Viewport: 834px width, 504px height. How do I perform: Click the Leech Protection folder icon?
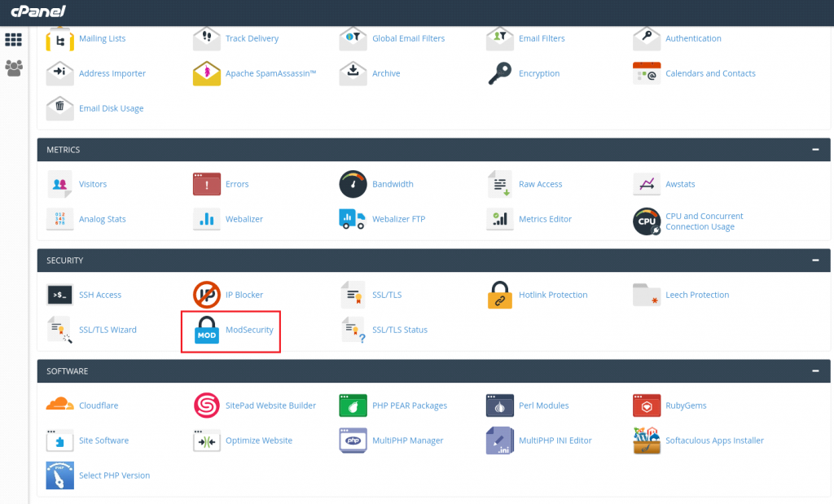647,295
